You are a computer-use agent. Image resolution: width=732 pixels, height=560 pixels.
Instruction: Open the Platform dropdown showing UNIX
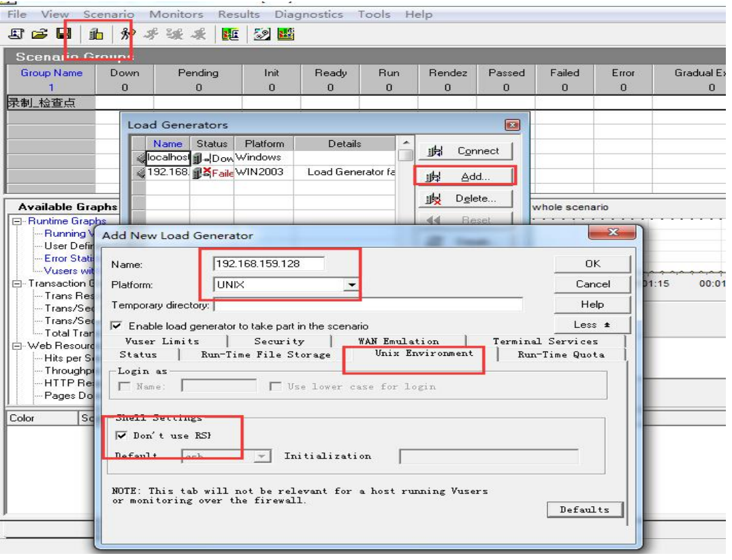point(351,285)
